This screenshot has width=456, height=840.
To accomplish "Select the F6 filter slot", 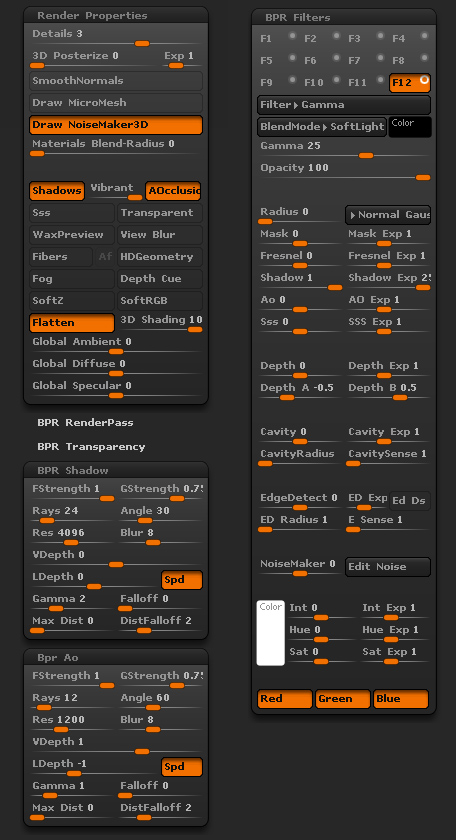I will coord(322,61).
